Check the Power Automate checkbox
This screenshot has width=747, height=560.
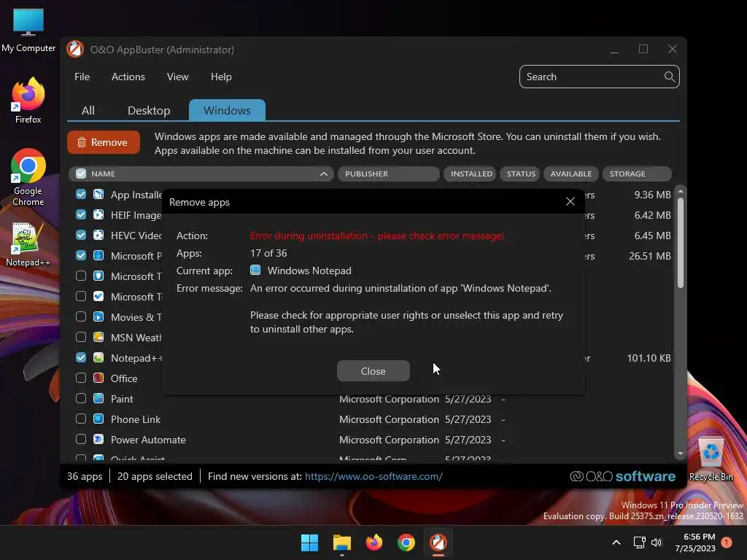81,440
